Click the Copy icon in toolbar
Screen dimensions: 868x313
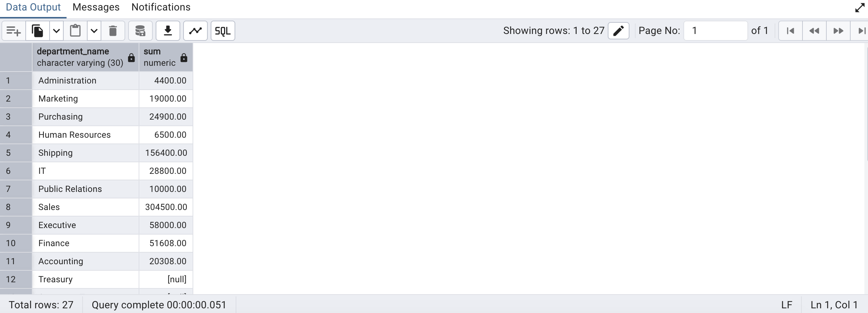[x=38, y=31]
